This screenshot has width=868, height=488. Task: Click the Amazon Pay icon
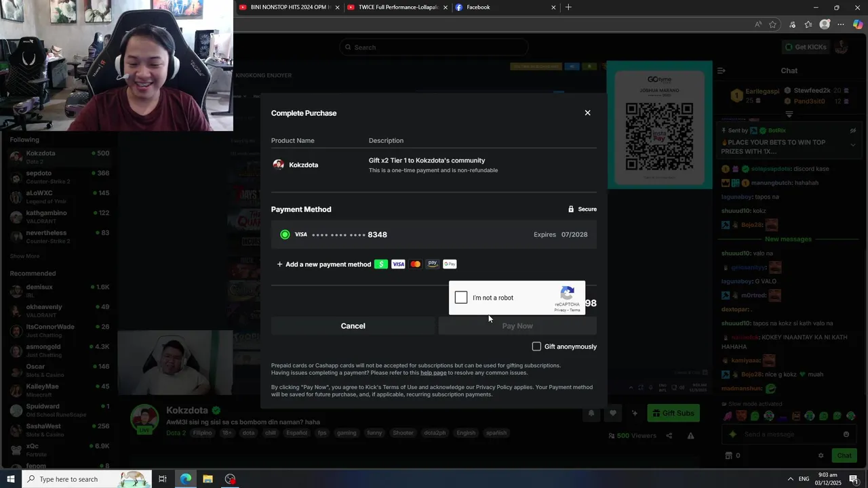433,264
